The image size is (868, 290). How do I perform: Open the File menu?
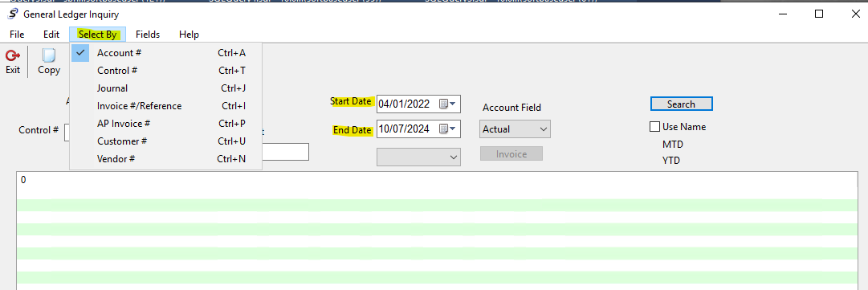click(17, 35)
